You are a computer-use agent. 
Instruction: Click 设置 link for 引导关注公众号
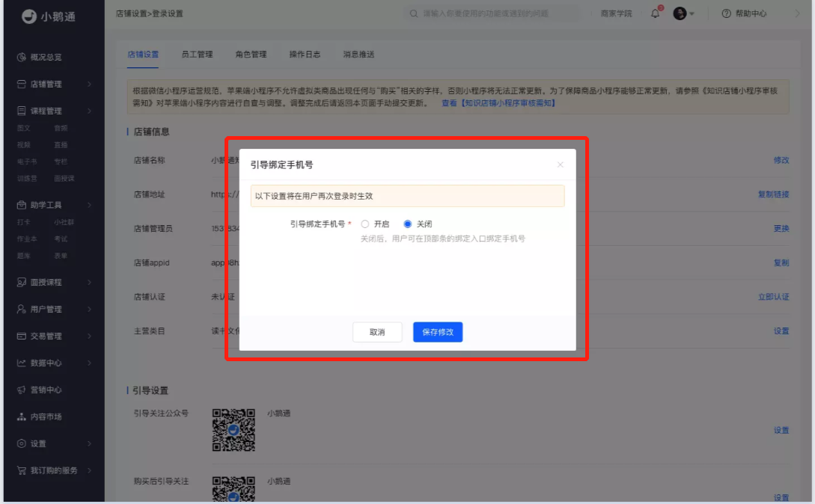point(781,430)
